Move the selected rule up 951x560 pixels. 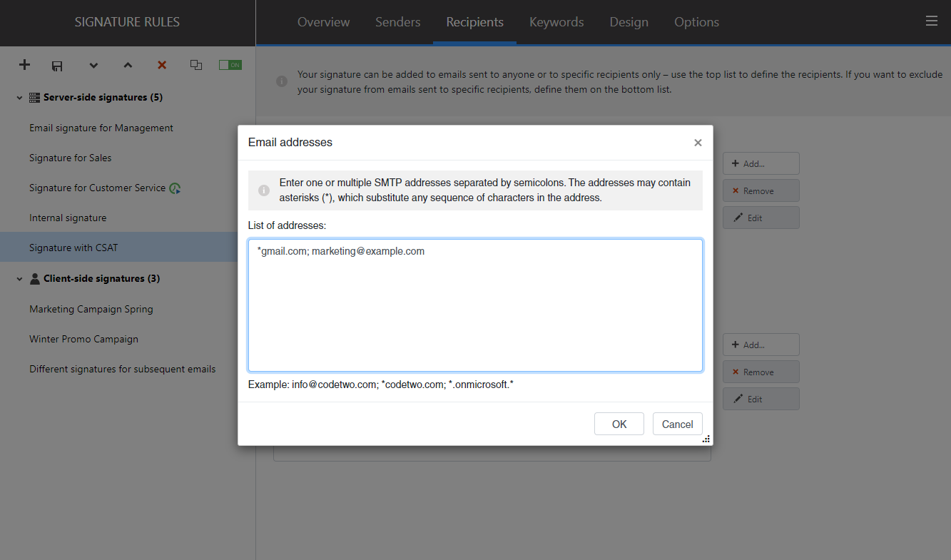pyautogui.click(x=128, y=65)
